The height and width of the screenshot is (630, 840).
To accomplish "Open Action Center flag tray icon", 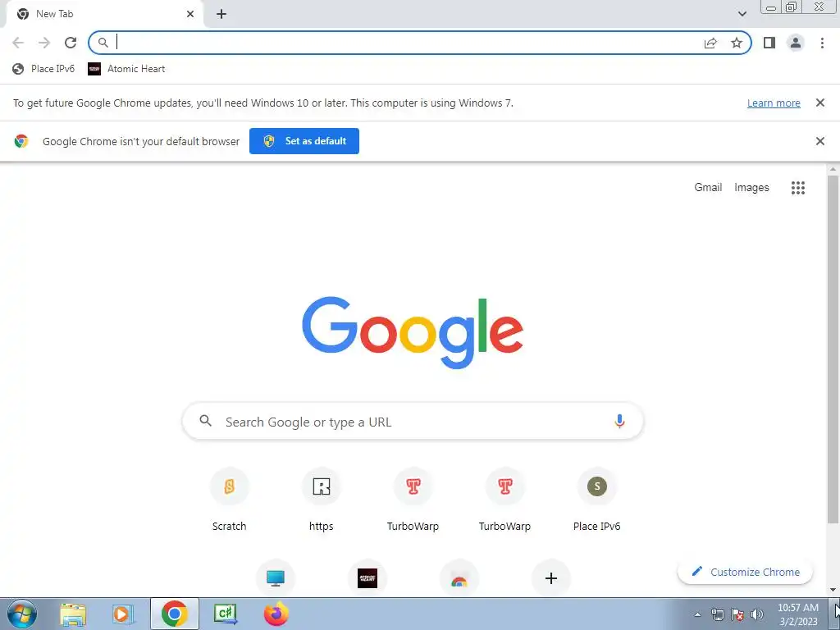I will point(737,614).
